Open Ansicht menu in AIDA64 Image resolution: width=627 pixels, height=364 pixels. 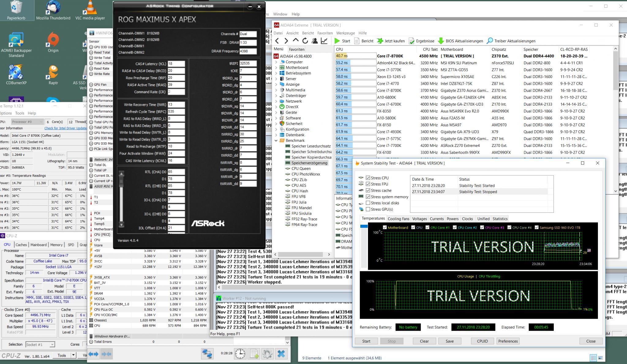[292, 33]
